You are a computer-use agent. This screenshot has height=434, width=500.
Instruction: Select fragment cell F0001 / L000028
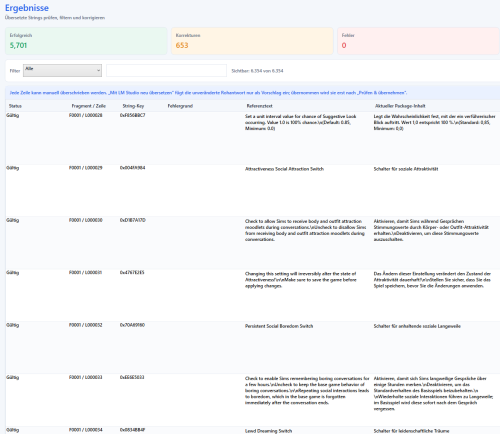[86, 115]
